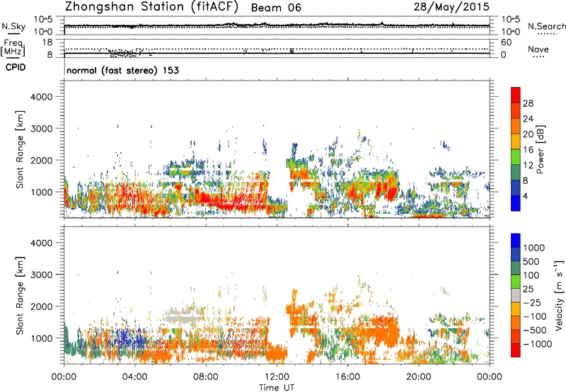The width and height of the screenshot is (566, 392).
Task: Click the 'Freq. [MHz]' axis label
Action: (13, 47)
